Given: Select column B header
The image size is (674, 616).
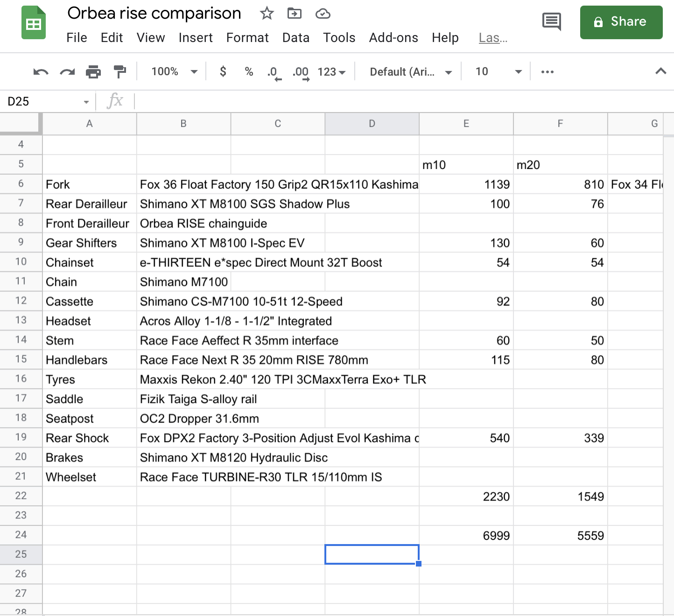Looking at the screenshot, I should point(183,124).
